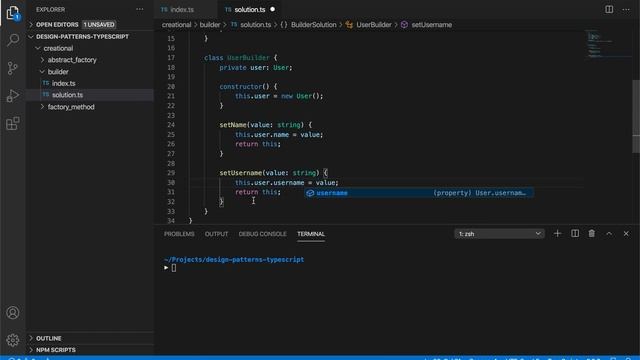
Task: Close the bottom panel
Action: pos(626,233)
